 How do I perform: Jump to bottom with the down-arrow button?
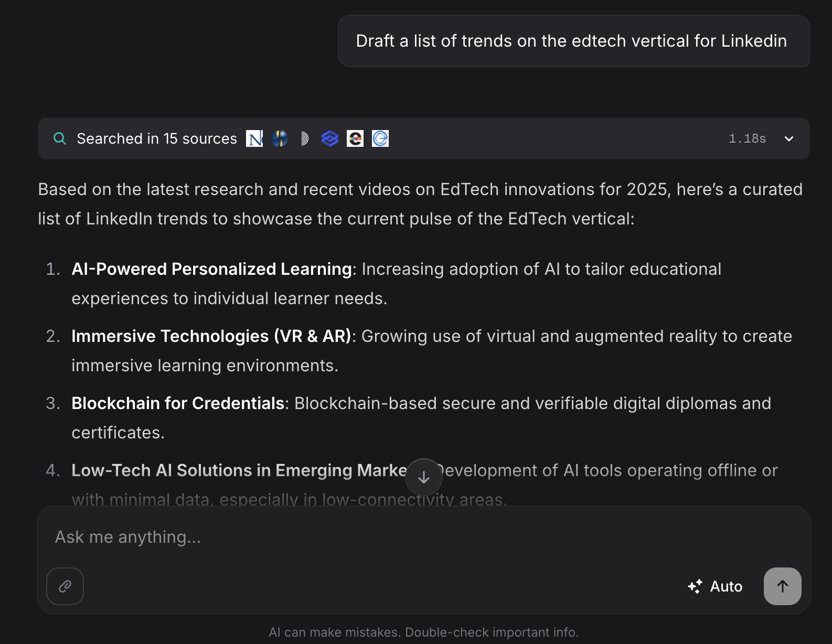424,477
